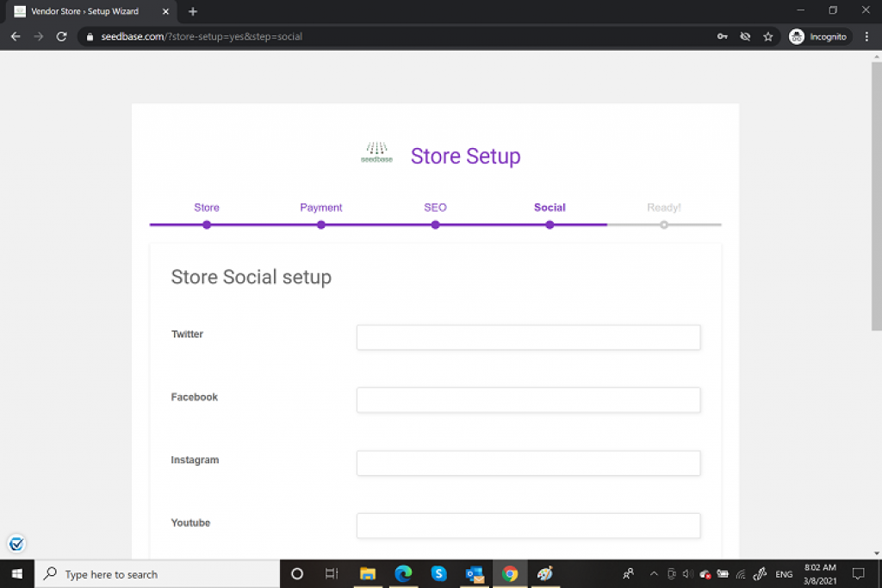Click the Incognito profile indicator
The image size is (882, 588).
[x=818, y=37]
